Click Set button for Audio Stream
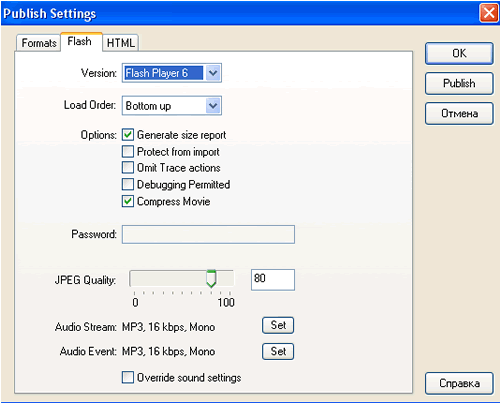Screen dimensions: 500x403 tap(278, 325)
